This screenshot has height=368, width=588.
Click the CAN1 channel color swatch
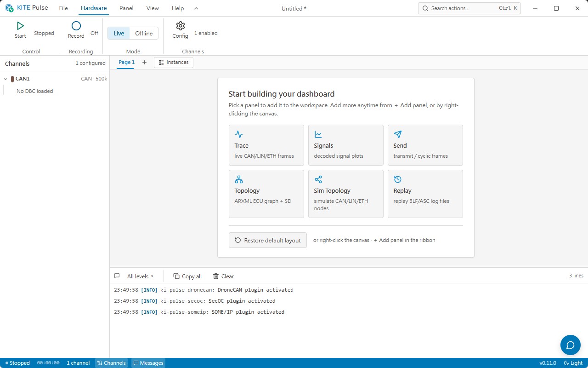pyautogui.click(x=12, y=79)
